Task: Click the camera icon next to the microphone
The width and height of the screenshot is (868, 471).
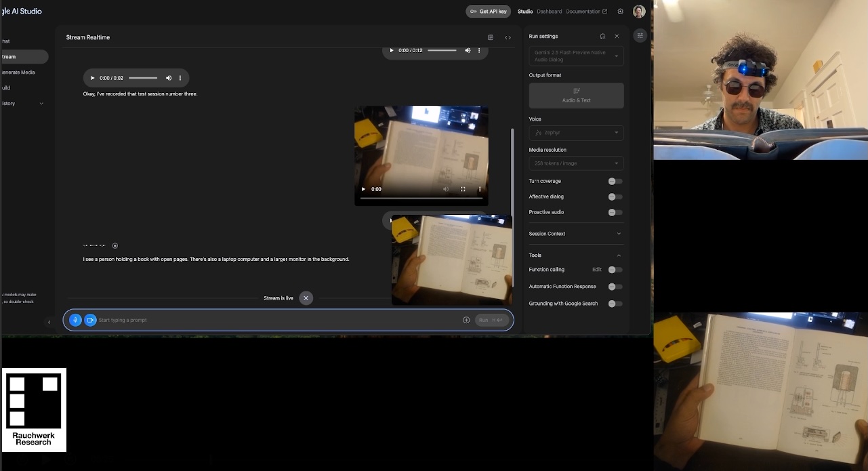Action: [x=91, y=319]
